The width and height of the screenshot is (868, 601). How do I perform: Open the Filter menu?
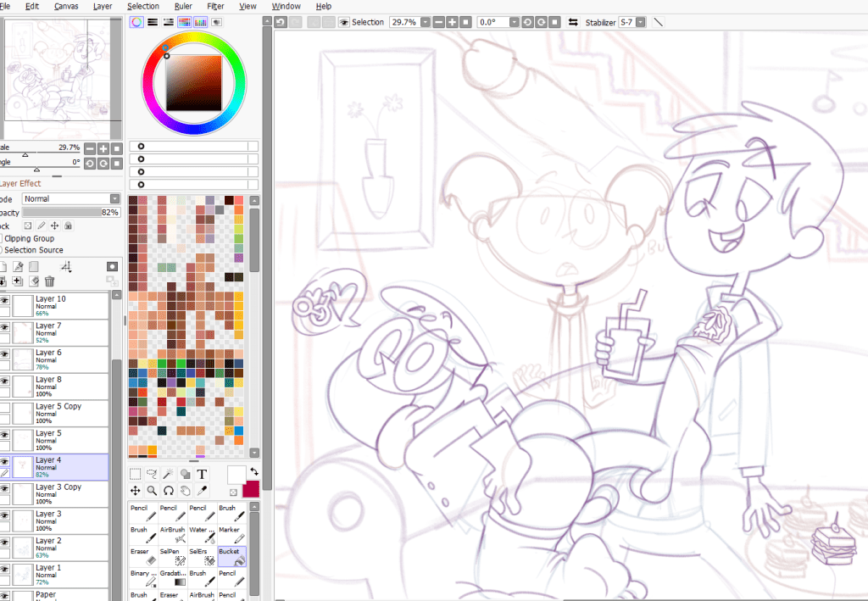[x=216, y=6]
